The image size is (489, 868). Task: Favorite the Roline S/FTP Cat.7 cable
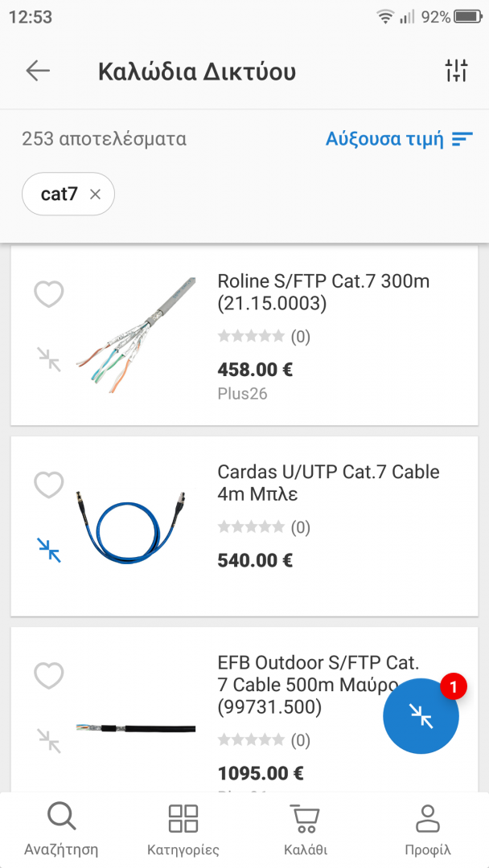coord(48,294)
